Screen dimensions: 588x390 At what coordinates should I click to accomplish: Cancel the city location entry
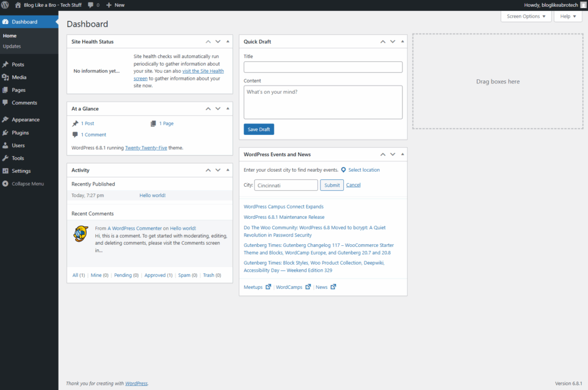pyautogui.click(x=353, y=185)
